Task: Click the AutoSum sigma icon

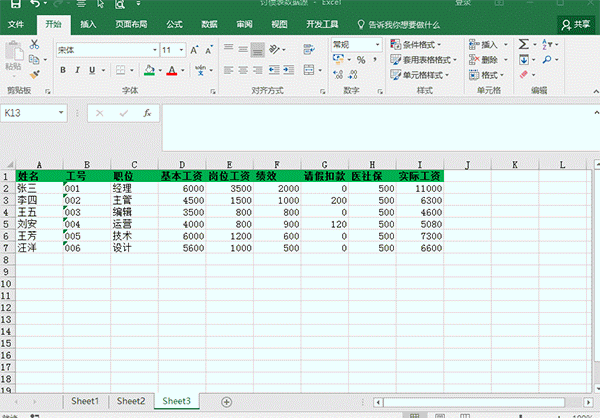Action: click(x=523, y=44)
